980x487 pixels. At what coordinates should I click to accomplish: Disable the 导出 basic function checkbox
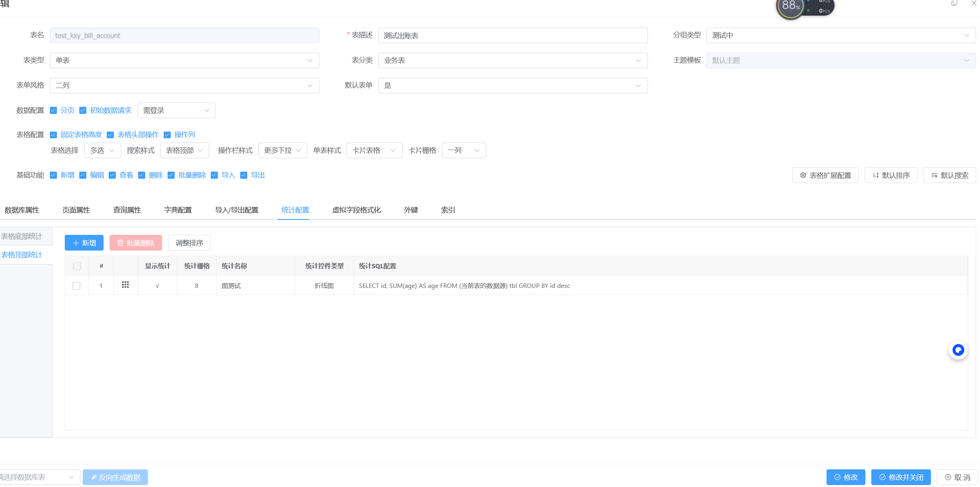[244, 175]
